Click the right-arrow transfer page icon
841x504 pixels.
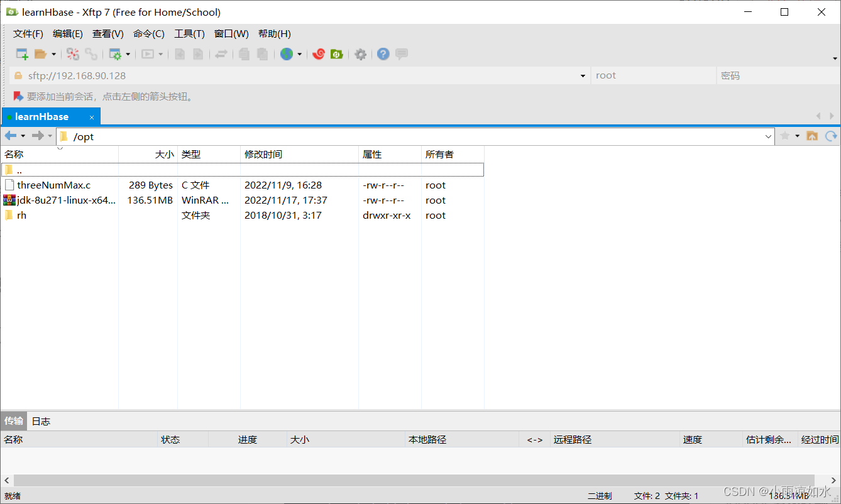(x=197, y=54)
